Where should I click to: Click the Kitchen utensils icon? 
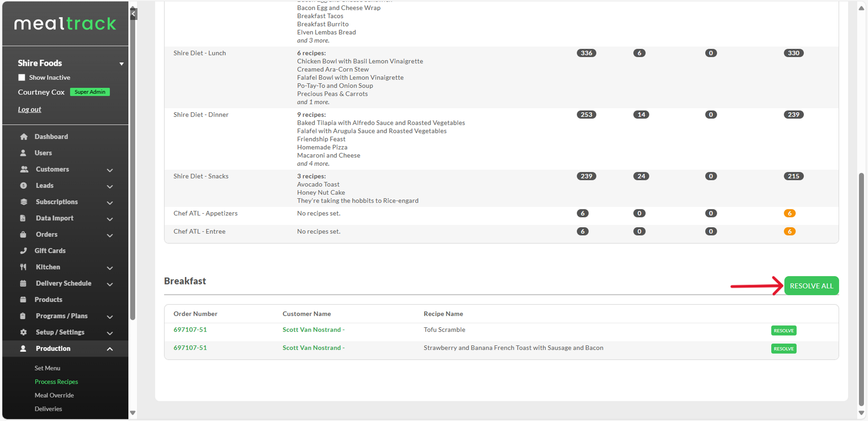point(23,267)
